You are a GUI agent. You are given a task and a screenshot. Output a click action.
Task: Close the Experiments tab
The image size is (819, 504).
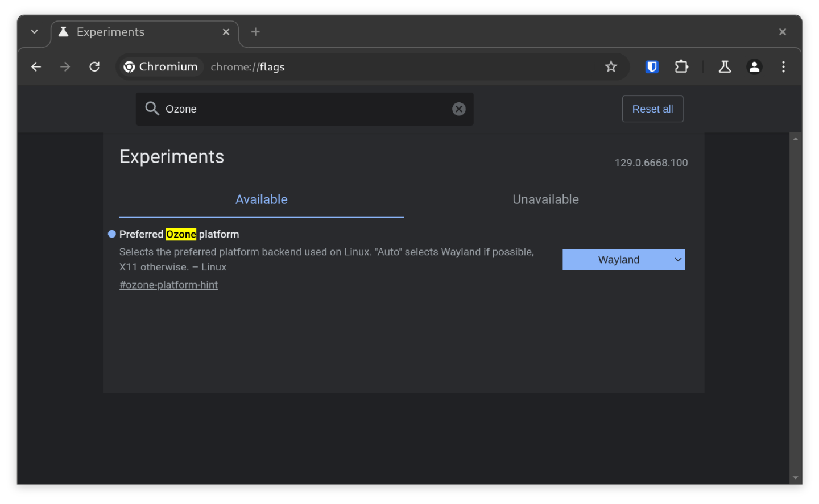point(226,32)
